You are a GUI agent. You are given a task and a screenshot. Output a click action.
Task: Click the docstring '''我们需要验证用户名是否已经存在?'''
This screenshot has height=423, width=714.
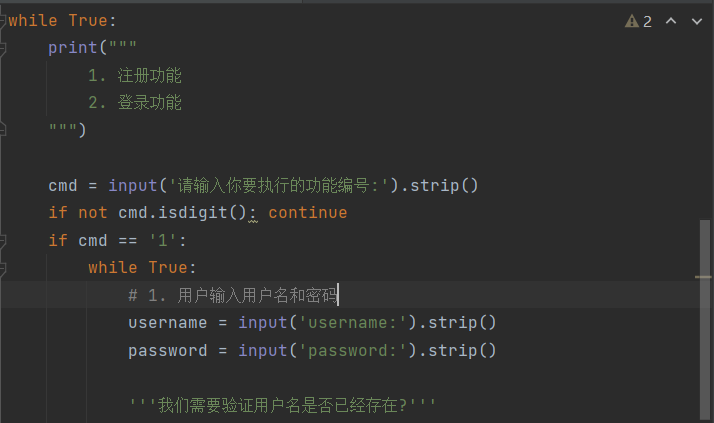tap(282, 406)
